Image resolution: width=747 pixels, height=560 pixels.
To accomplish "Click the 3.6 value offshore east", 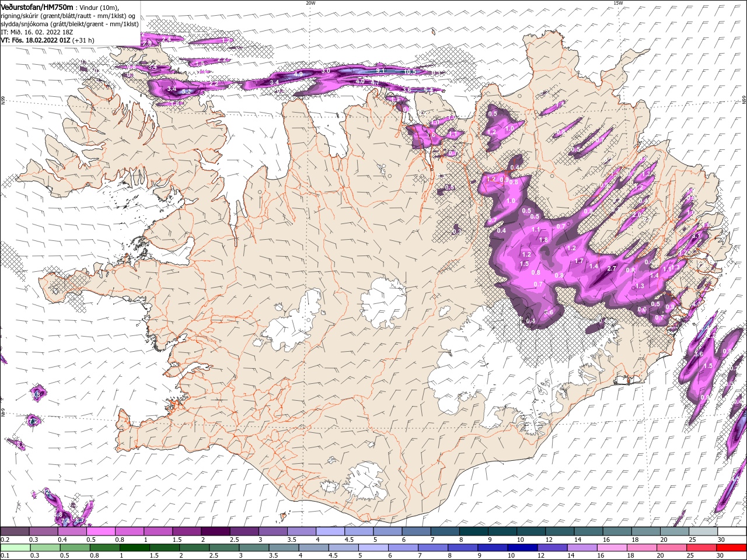I will (x=699, y=354).
